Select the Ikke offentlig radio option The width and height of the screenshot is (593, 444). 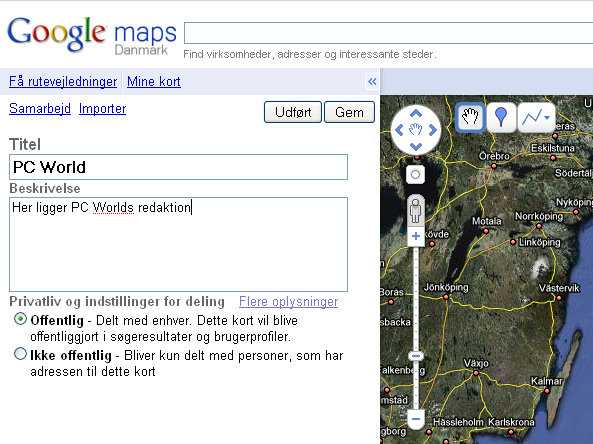(x=20, y=354)
